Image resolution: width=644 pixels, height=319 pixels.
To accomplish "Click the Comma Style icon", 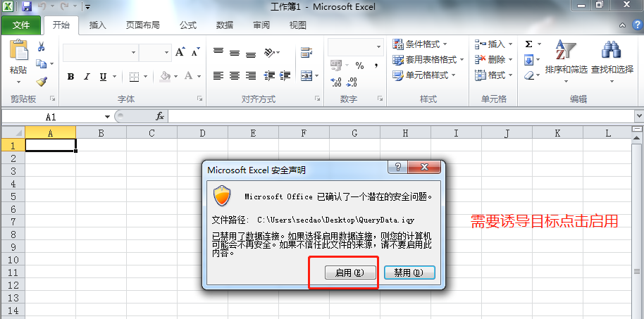I will click(x=376, y=65).
